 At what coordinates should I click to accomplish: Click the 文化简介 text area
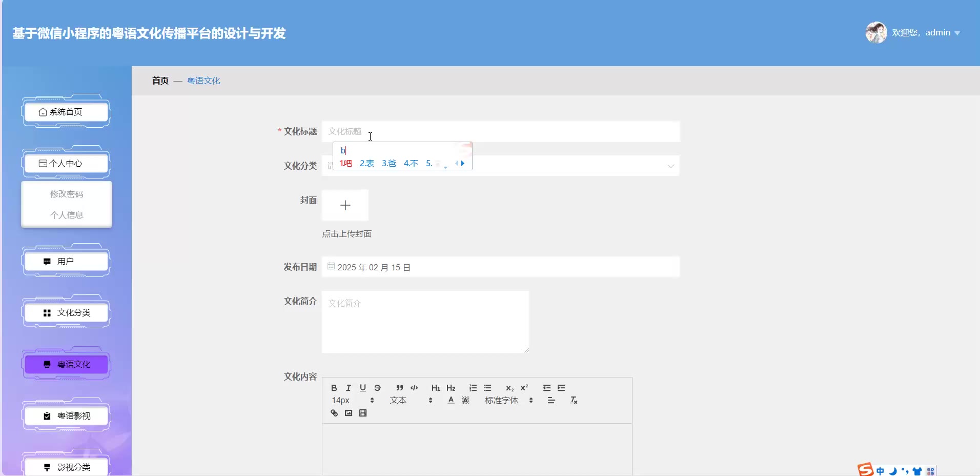tap(425, 322)
